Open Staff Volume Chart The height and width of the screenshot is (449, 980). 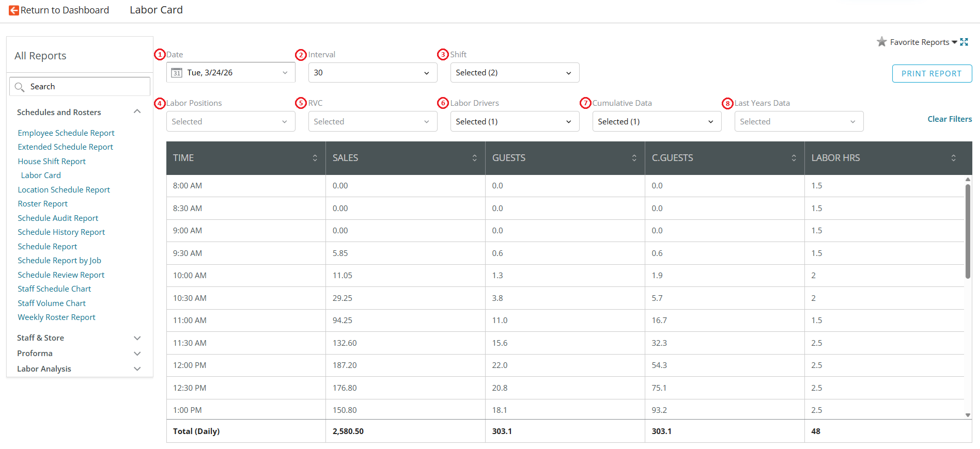point(52,303)
